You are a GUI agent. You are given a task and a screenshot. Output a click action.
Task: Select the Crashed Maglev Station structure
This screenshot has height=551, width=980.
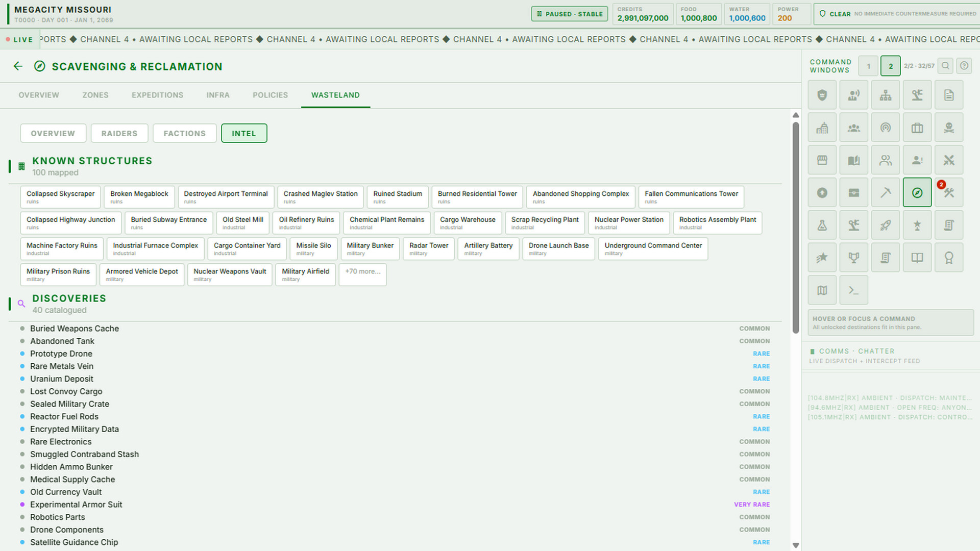point(321,197)
